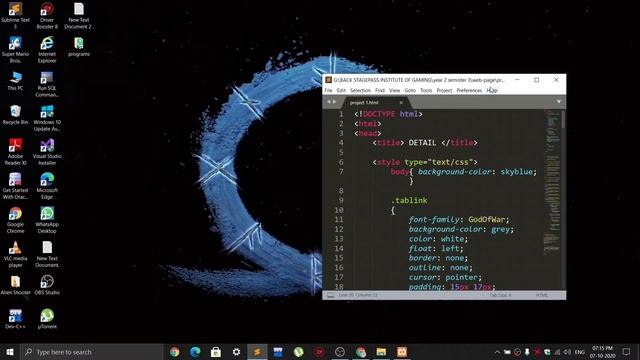Open the Find menu
Image resolution: width=640 pixels, height=360 pixels.
(380, 90)
